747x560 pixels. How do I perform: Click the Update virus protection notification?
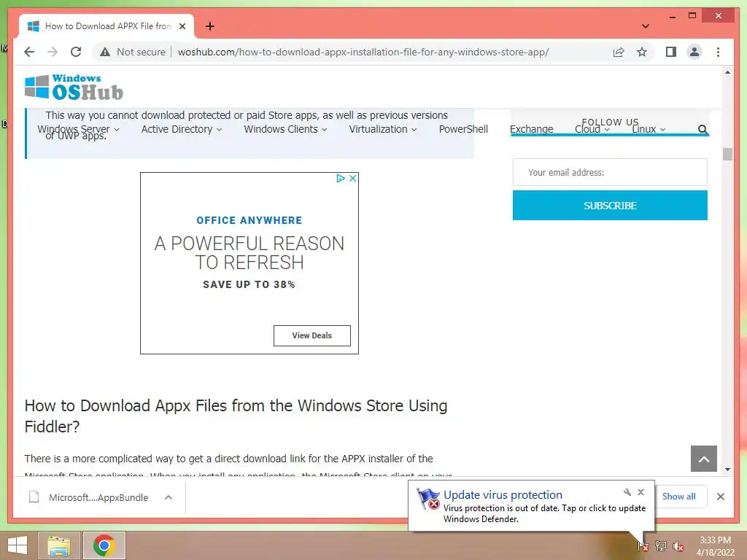pos(531,506)
